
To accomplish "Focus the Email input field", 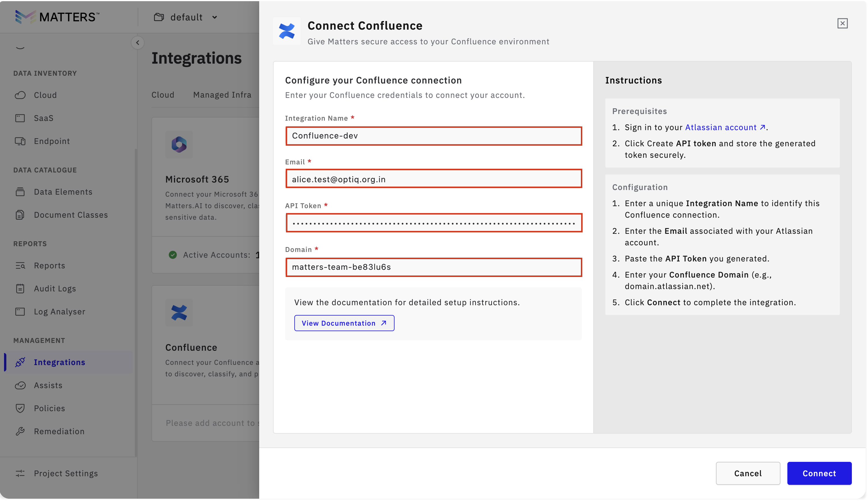I will pyautogui.click(x=434, y=179).
